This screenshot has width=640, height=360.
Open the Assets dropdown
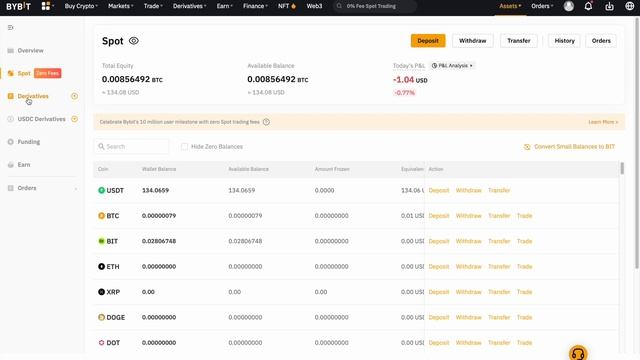[510, 6]
